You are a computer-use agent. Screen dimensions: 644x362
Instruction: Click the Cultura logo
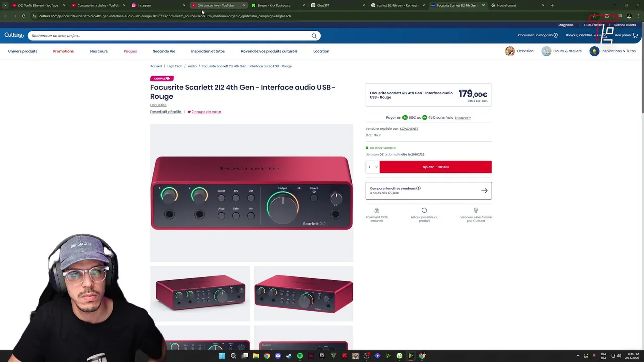[x=14, y=35]
